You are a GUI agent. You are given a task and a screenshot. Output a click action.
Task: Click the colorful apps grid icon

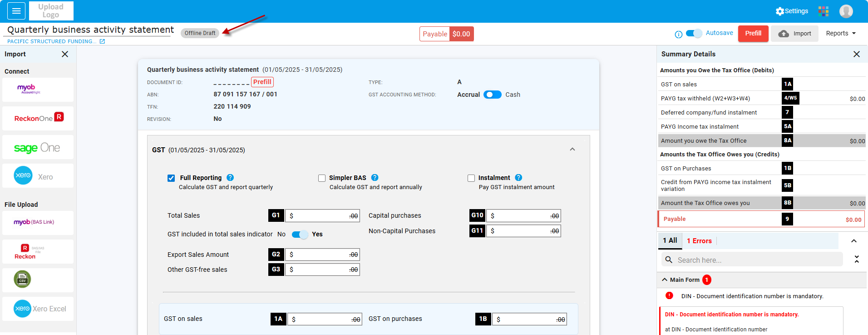click(824, 11)
